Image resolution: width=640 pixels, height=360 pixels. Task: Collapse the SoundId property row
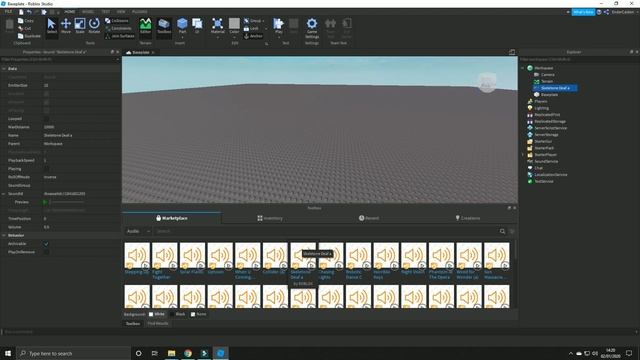pos(4,194)
